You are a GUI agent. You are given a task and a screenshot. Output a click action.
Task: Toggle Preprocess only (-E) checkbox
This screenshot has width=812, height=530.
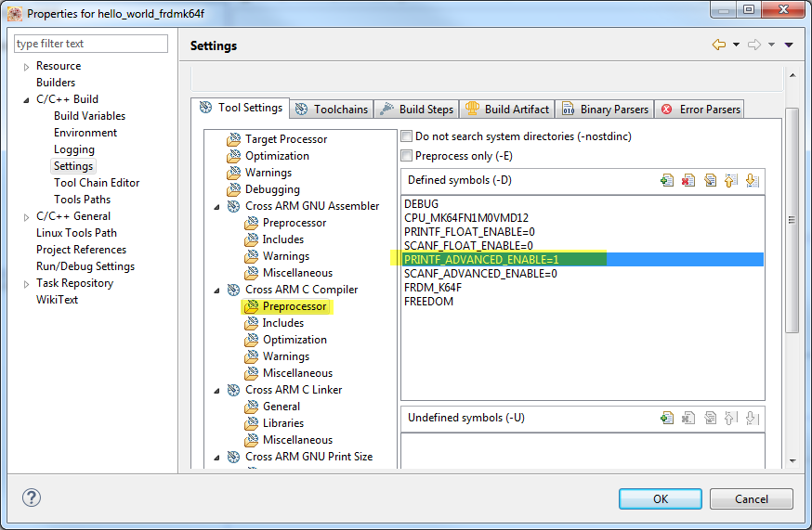(x=406, y=156)
